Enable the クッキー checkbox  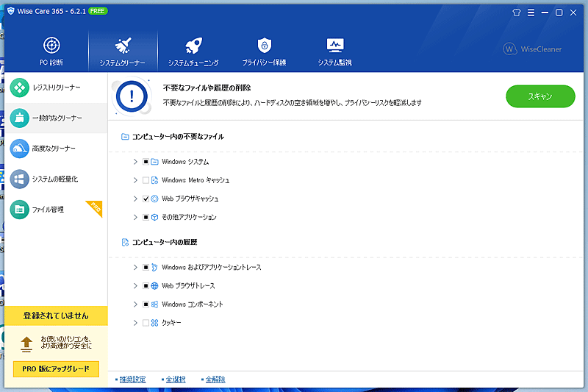[x=146, y=323]
